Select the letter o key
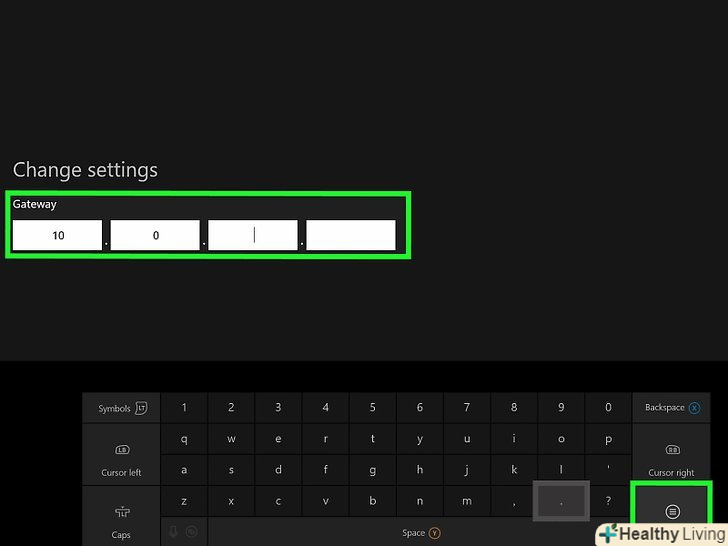Screen dimensions: 728x546 pos(561,439)
